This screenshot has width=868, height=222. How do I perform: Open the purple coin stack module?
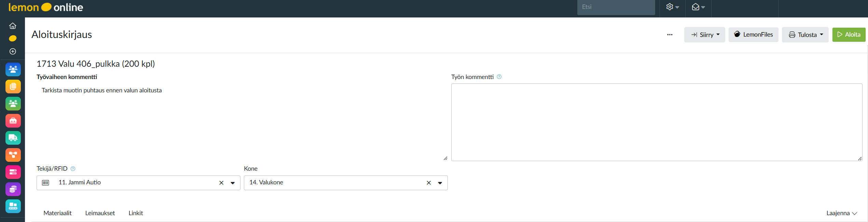[x=13, y=189]
